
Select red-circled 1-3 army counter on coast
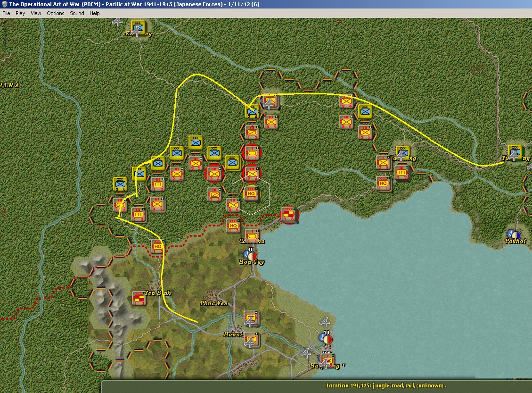click(x=289, y=215)
